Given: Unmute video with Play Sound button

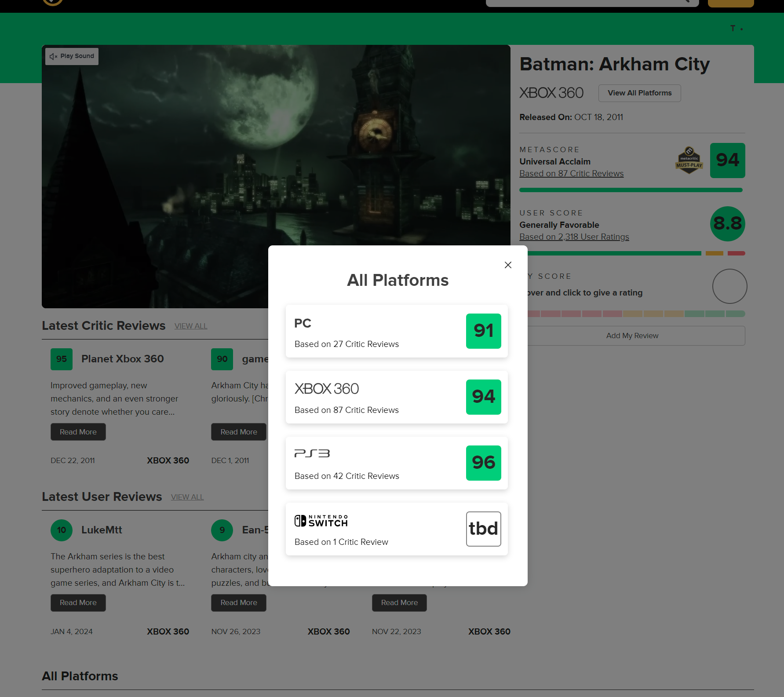Looking at the screenshot, I should point(72,56).
